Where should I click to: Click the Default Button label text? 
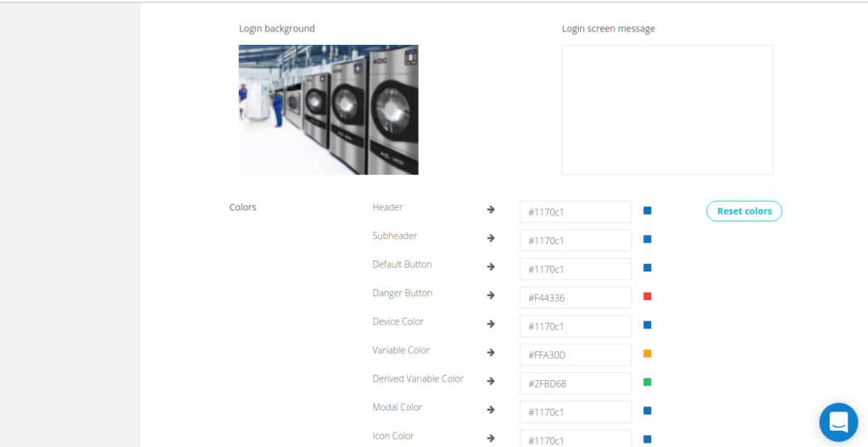[x=402, y=264]
